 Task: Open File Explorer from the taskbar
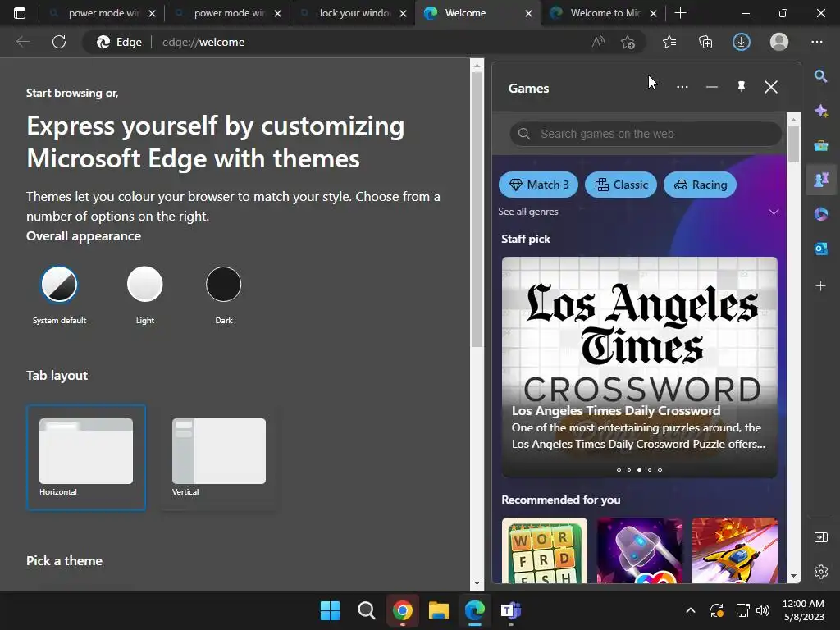coord(439,610)
